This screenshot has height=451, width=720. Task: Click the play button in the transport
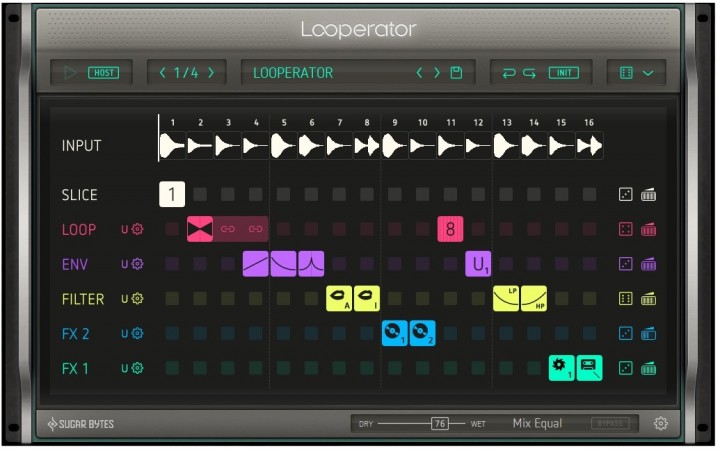tap(70, 73)
